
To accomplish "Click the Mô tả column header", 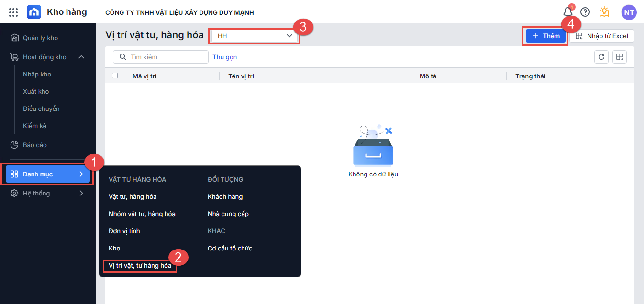I will (428, 76).
